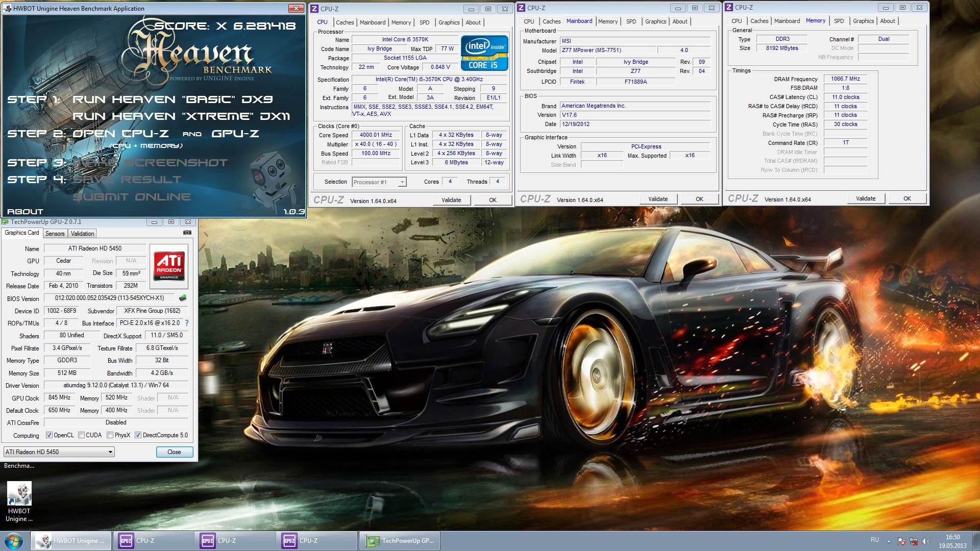Click the Show desktop button at taskbar end
The height and width of the screenshot is (551, 980).
click(x=976, y=541)
